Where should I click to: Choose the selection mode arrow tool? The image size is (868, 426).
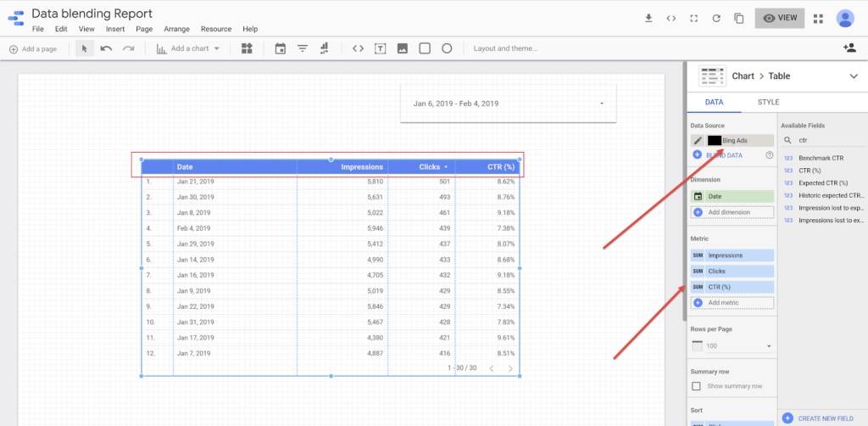tap(84, 48)
